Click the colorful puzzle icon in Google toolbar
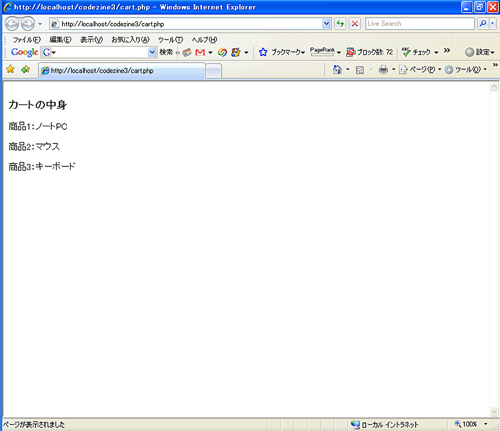This screenshot has height=431, width=500. pyautogui.click(x=236, y=52)
